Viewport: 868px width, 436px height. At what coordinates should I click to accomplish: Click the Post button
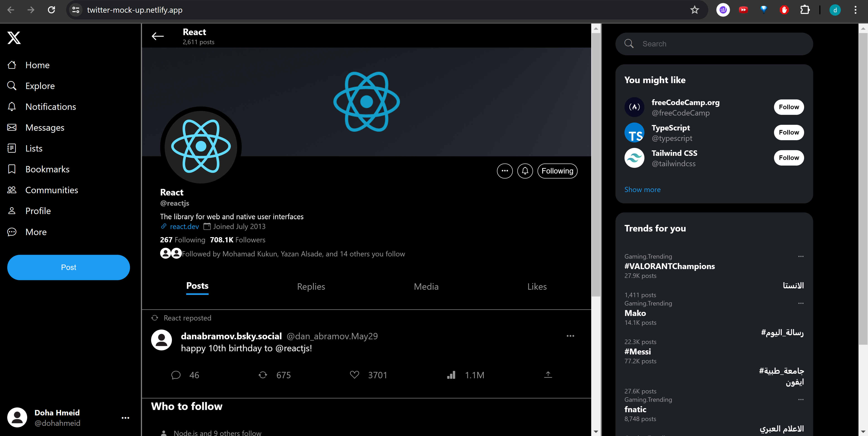point(68,267)
